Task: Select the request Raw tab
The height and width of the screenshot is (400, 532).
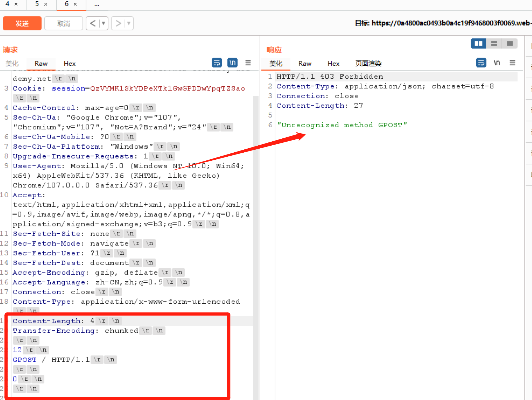Action: point(41,64)
